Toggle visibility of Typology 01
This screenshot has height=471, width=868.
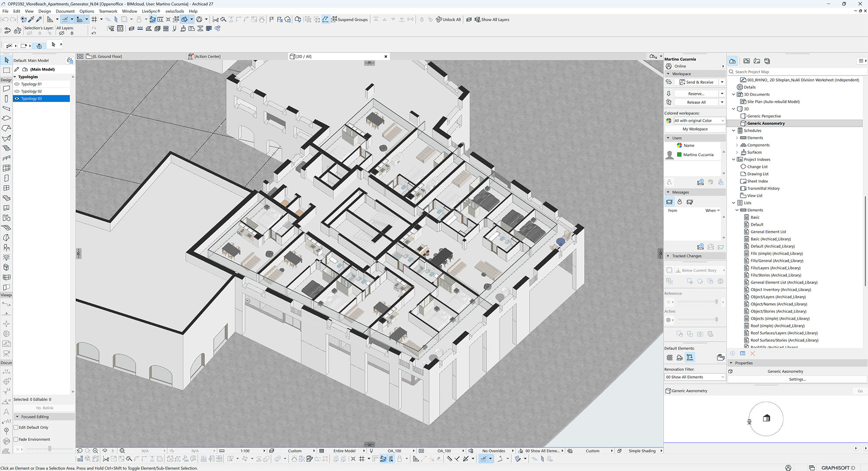pos(17,84)
